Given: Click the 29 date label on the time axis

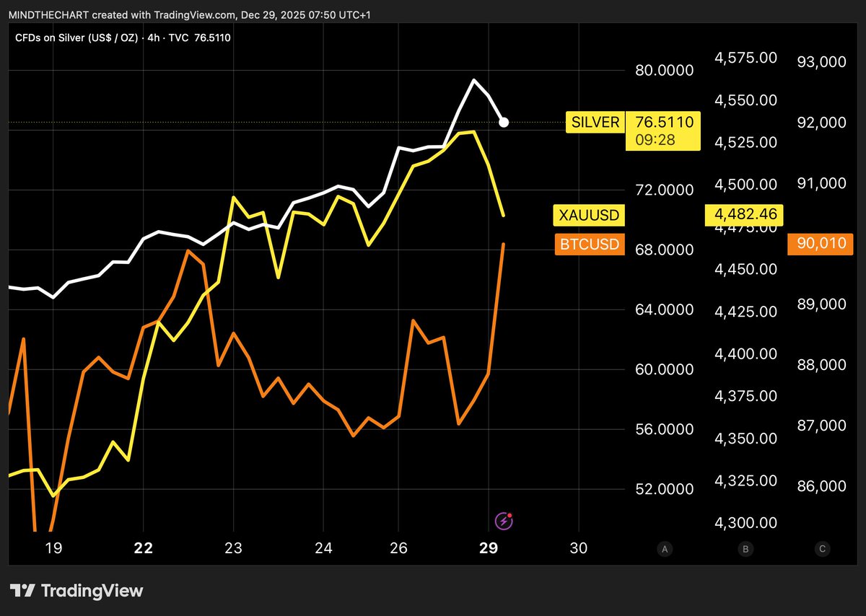Looking at the screenshot, I should (487, 548).
